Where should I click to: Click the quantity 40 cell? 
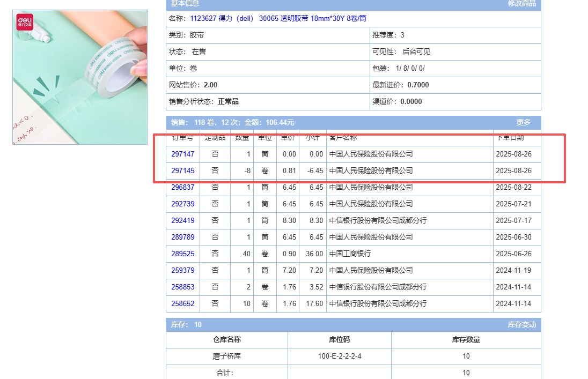(242, 254)
